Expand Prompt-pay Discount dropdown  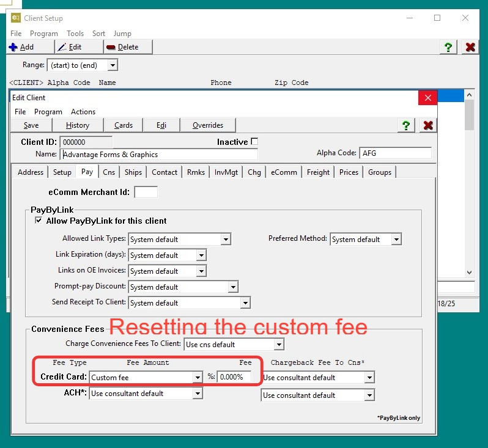233,287
